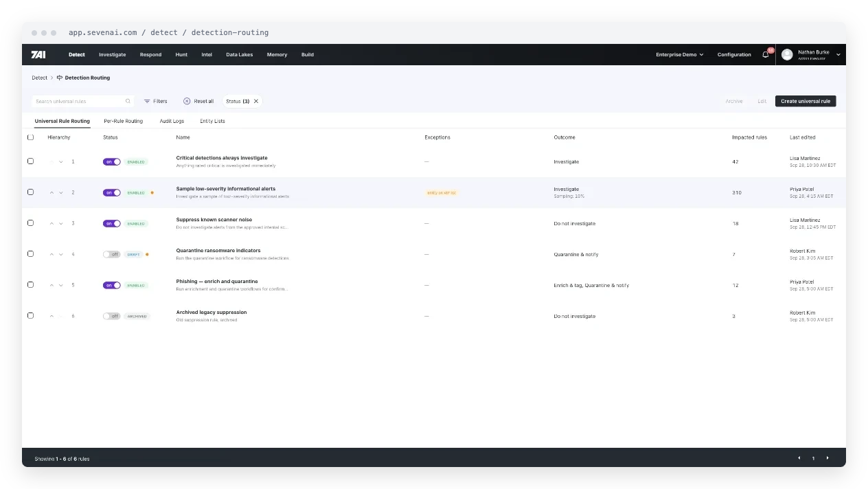Screen dimensions: 868x489
Task: Open Configuration in the top bar
Action: [734, 55]
